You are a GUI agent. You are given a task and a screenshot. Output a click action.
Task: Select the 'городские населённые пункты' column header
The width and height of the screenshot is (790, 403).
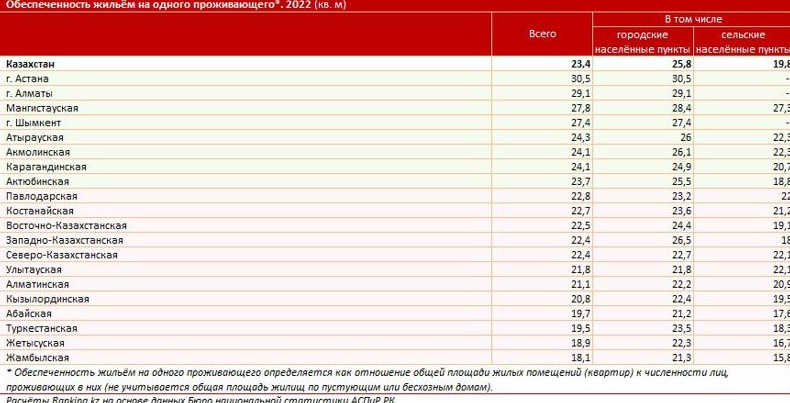(641, 41)
